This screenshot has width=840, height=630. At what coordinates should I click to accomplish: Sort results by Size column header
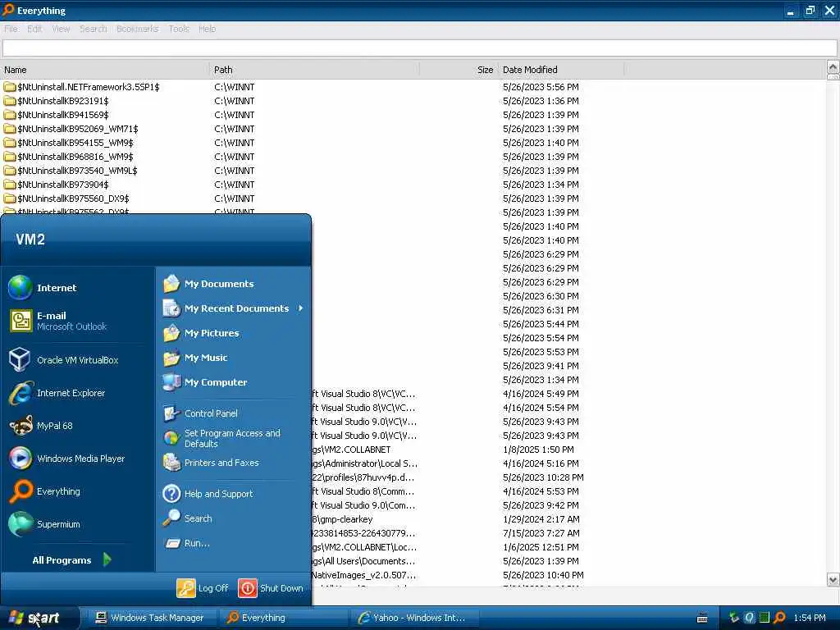(x=459, y=70)
